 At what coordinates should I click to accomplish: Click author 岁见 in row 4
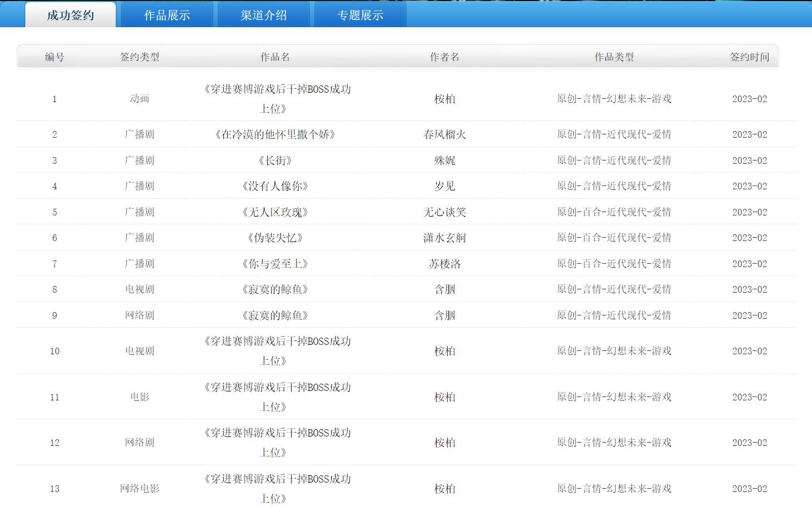[x=444, y=186]
